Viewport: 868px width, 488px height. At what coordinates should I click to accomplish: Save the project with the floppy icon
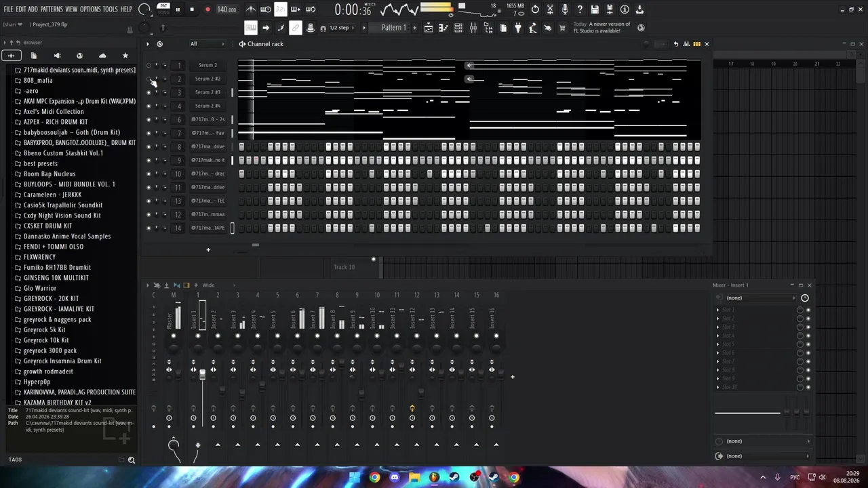595,9
